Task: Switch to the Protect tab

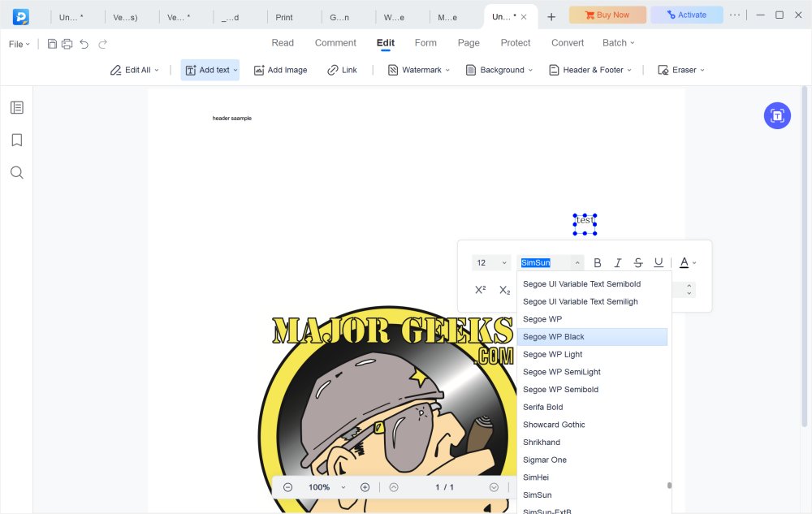Action: (516, 43)
